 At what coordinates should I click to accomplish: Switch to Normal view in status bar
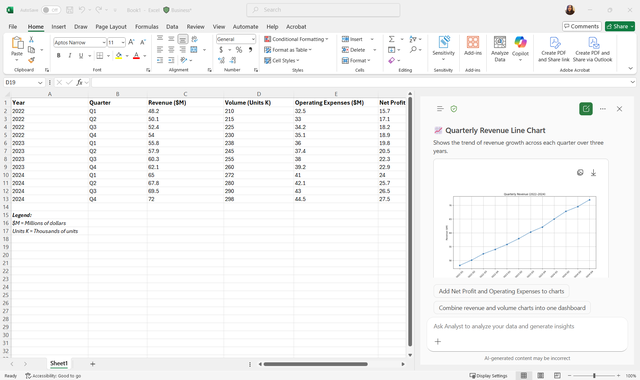[x=524, y=376]
